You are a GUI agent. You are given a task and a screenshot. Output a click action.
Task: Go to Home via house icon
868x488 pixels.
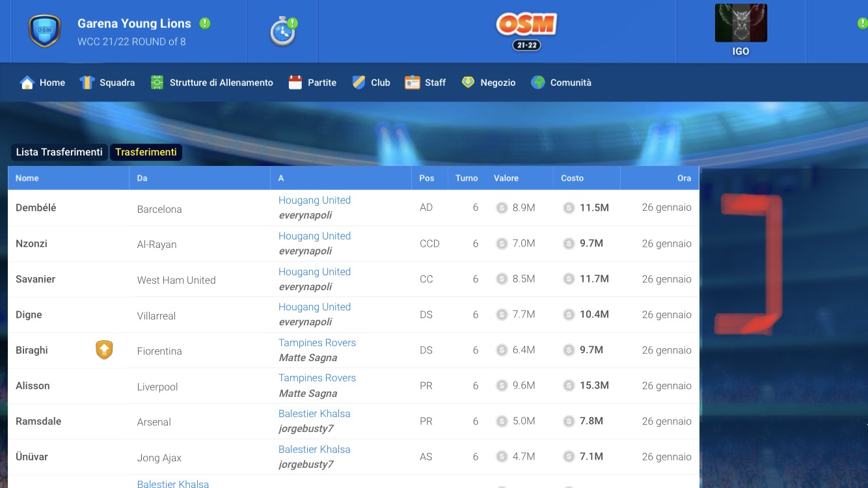[x=27, y=83]
